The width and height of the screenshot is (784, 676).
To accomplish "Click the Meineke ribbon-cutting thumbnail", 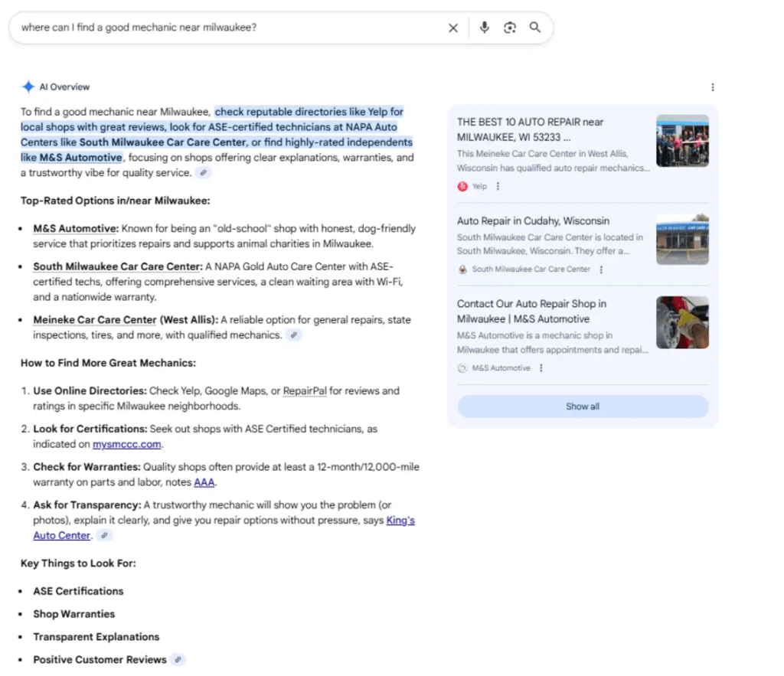I will 682,140.
